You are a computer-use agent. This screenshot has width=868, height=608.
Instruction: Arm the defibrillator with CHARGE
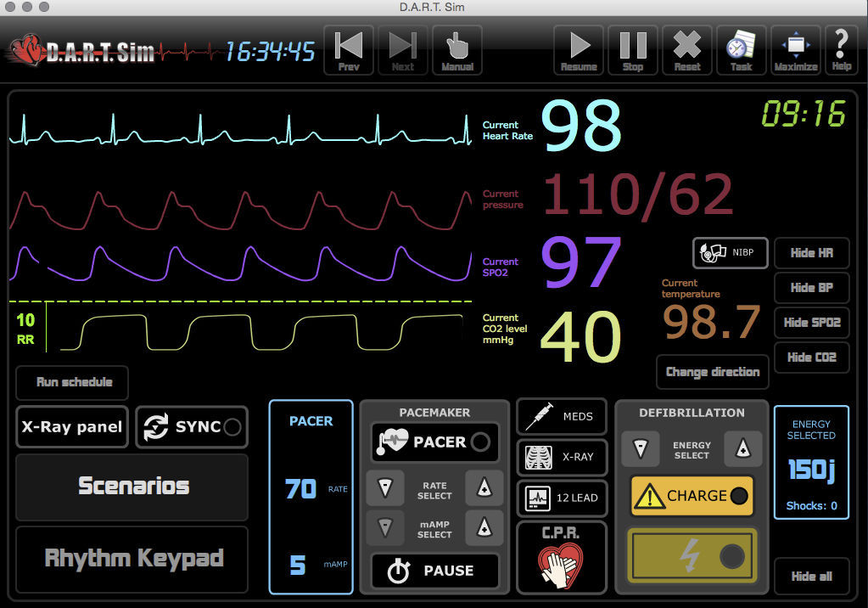pyautogui.click(x=691, y=496)
